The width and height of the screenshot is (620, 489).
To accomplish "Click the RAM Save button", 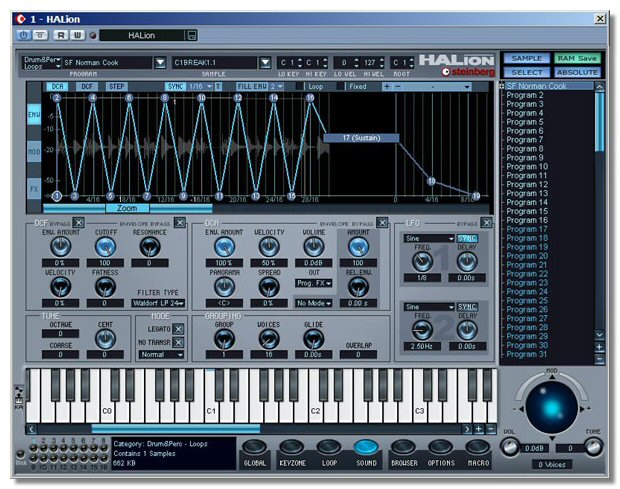I will [577, 59].
